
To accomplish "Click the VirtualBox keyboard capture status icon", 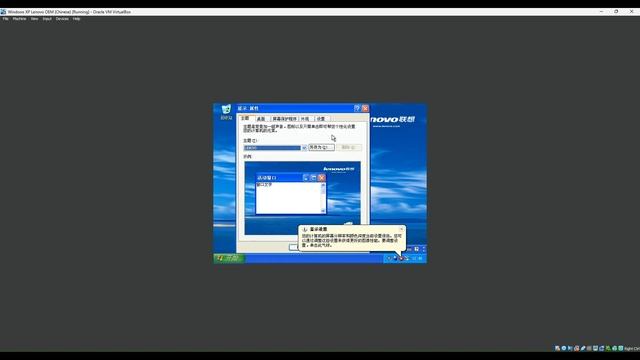I will (x=620, y=348).
